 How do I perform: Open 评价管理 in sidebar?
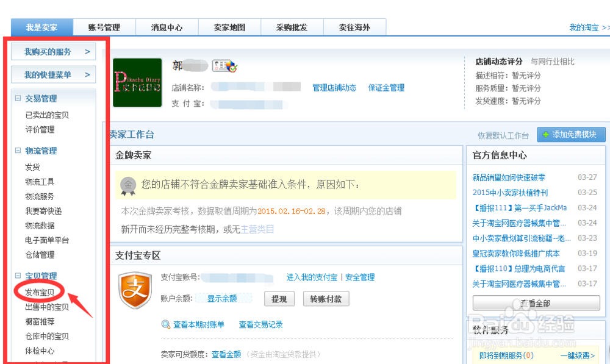40,129
